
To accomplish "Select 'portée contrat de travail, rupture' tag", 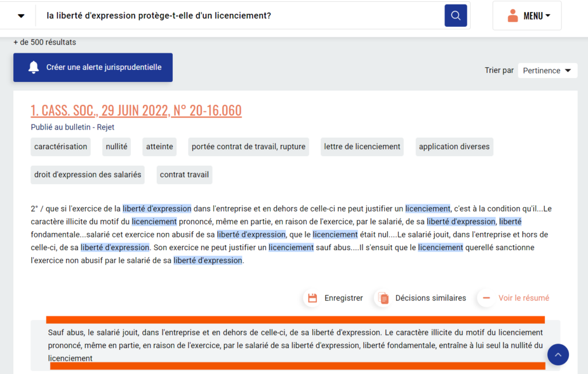I will point(248,146).
